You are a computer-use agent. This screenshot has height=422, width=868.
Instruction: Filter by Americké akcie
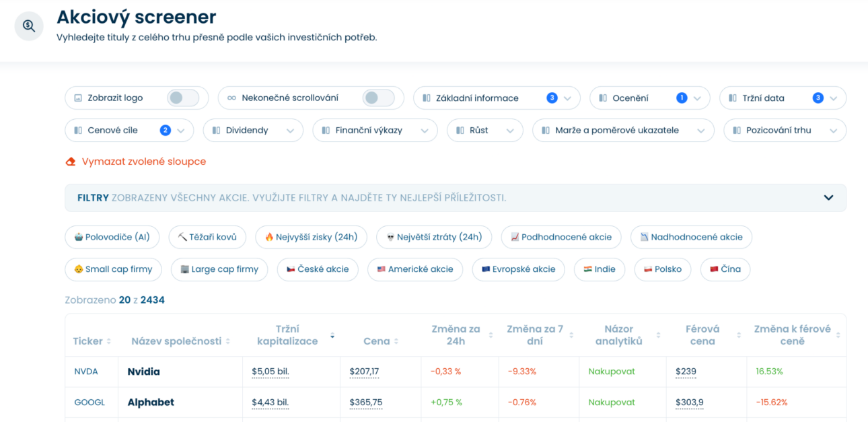pos(415,269)
